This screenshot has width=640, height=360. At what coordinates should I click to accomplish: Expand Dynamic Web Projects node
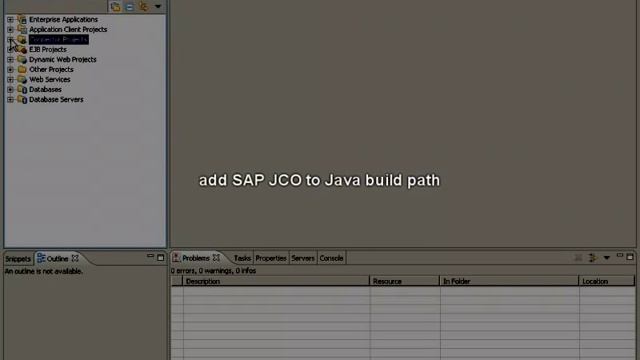(10, 60)
